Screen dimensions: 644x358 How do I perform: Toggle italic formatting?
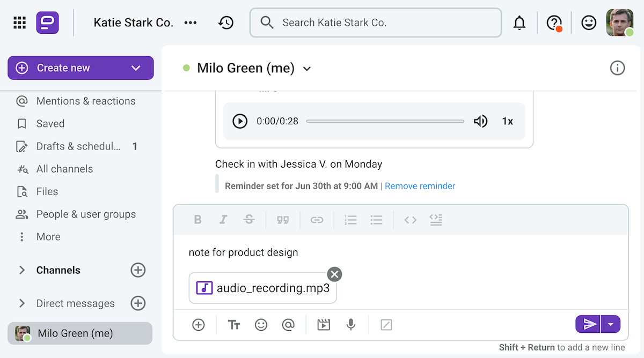223,220
